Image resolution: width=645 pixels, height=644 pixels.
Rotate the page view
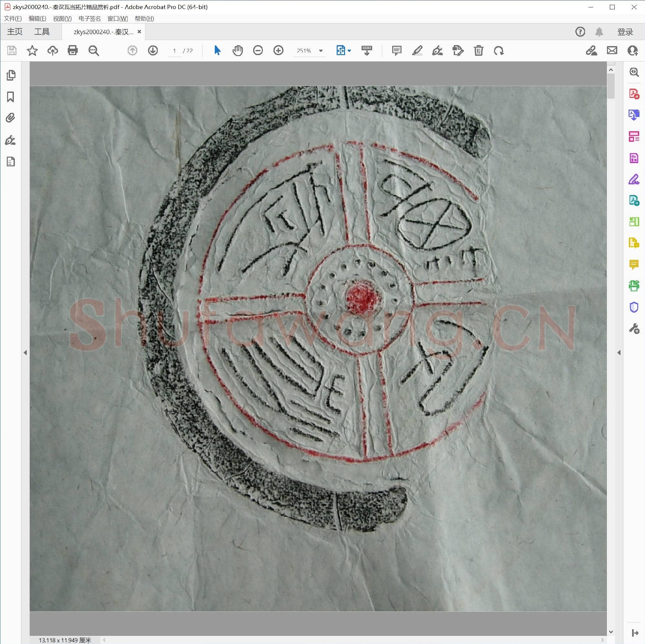499,50
